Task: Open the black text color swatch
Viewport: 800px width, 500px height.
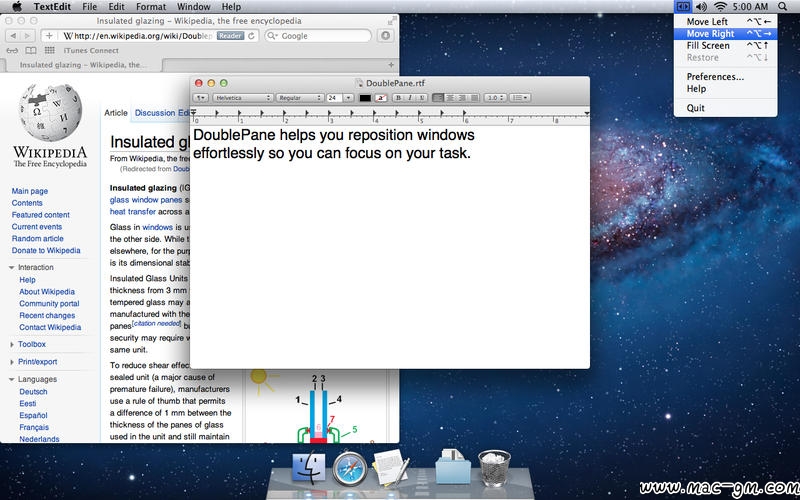Action: [x=365, y=97]
